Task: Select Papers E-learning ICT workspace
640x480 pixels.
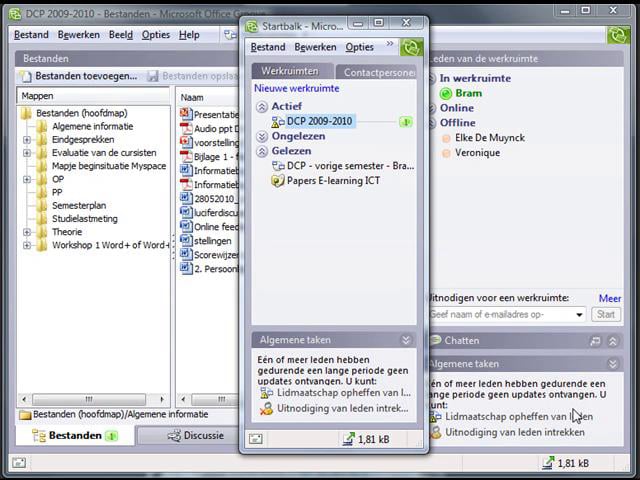Action: point(326,181)
